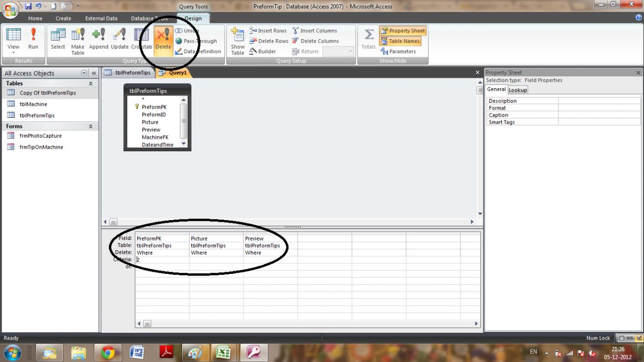Click the Caption property field
The height and width of the screenshot is (362, 644).
coord(599,115)
